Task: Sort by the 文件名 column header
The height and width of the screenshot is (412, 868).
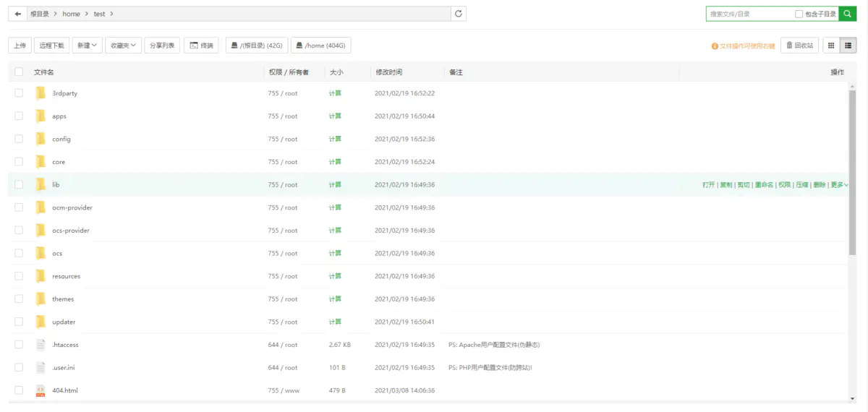Action: coord(44,72)
